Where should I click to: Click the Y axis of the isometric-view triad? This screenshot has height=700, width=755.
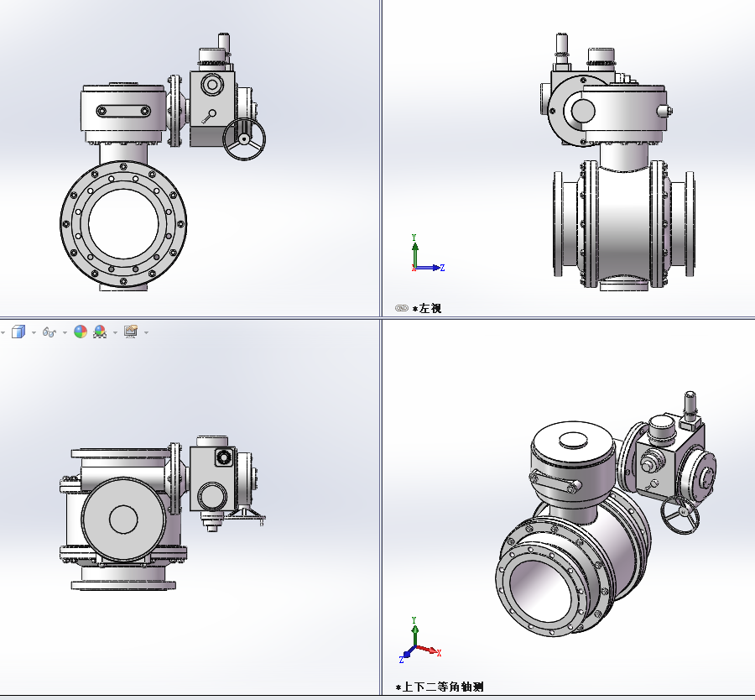point(414,631)
